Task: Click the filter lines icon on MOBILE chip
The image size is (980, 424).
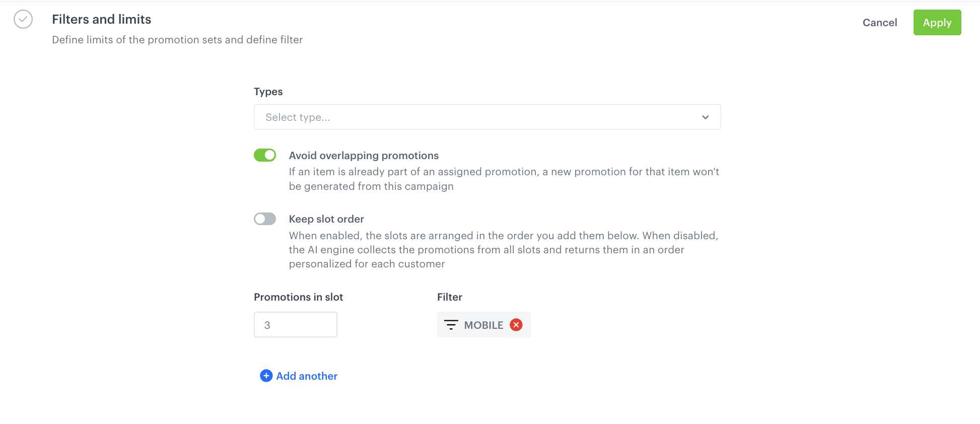Action: point(451,325)
